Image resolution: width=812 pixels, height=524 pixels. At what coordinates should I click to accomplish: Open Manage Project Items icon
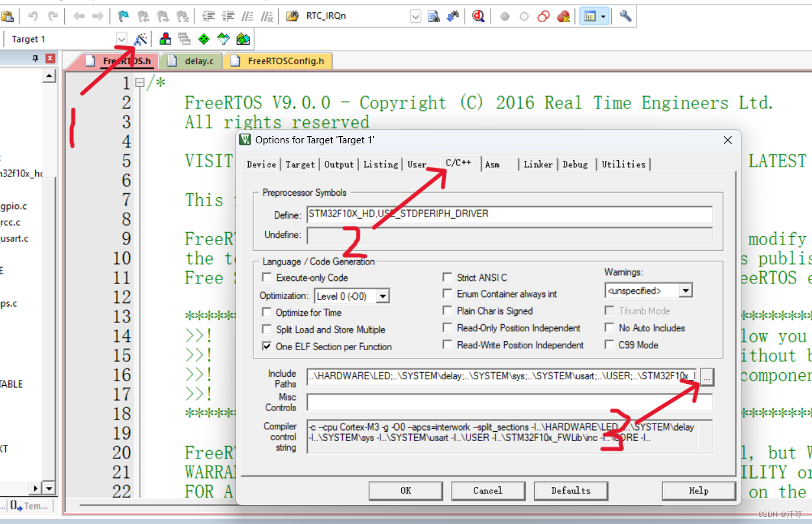tap(165, 39)
